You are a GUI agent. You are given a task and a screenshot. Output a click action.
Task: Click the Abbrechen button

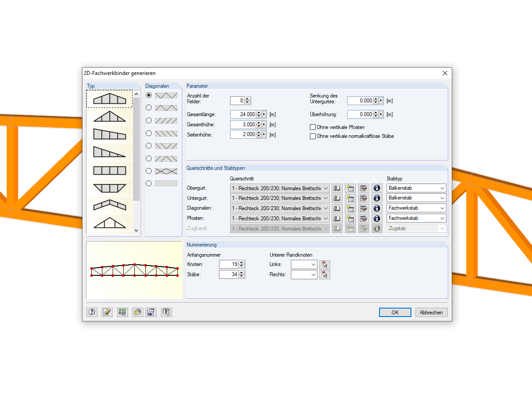(x=431, y=313)
